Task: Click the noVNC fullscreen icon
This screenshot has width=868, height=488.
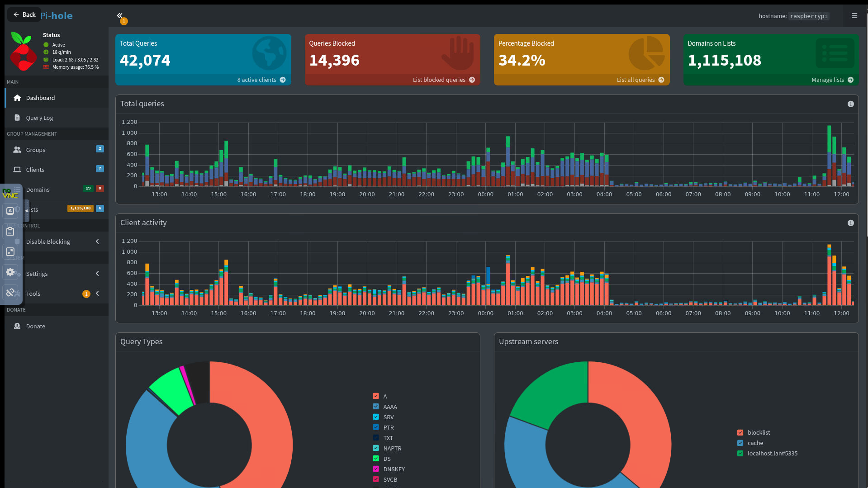Action: [10, 252]
